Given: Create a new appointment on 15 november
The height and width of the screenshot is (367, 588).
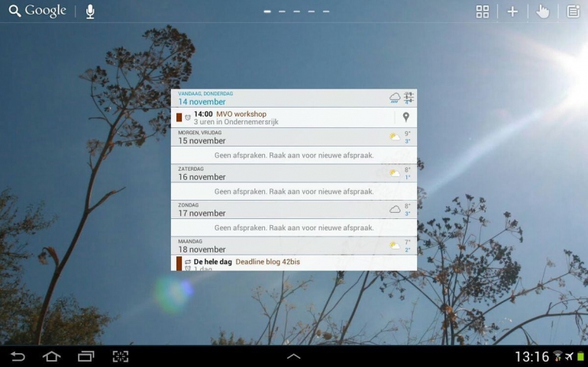Looking at the screenshot, I should [293, 155].
